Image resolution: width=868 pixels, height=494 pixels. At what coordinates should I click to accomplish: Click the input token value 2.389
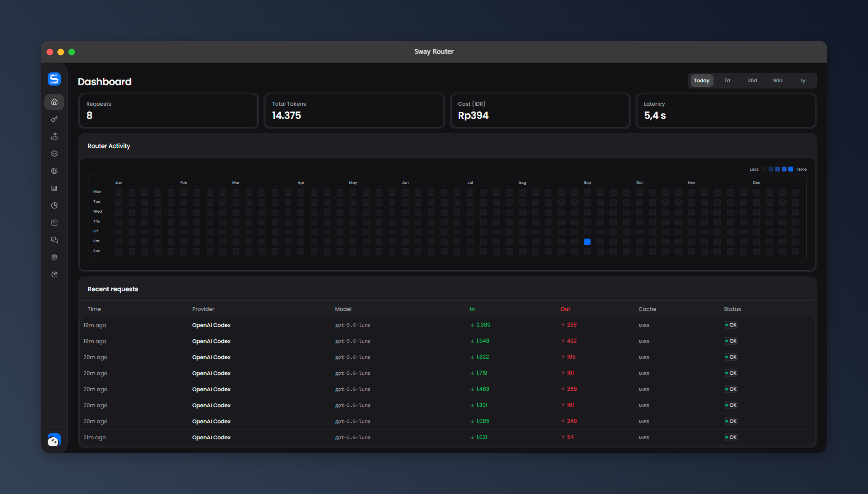pos(483,325)
